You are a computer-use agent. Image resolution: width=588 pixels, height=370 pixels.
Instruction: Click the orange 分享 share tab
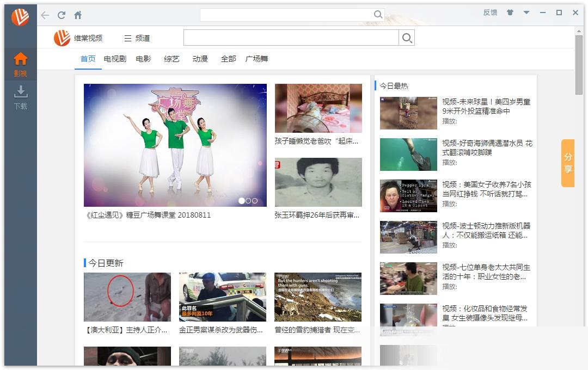coord(568,163)
